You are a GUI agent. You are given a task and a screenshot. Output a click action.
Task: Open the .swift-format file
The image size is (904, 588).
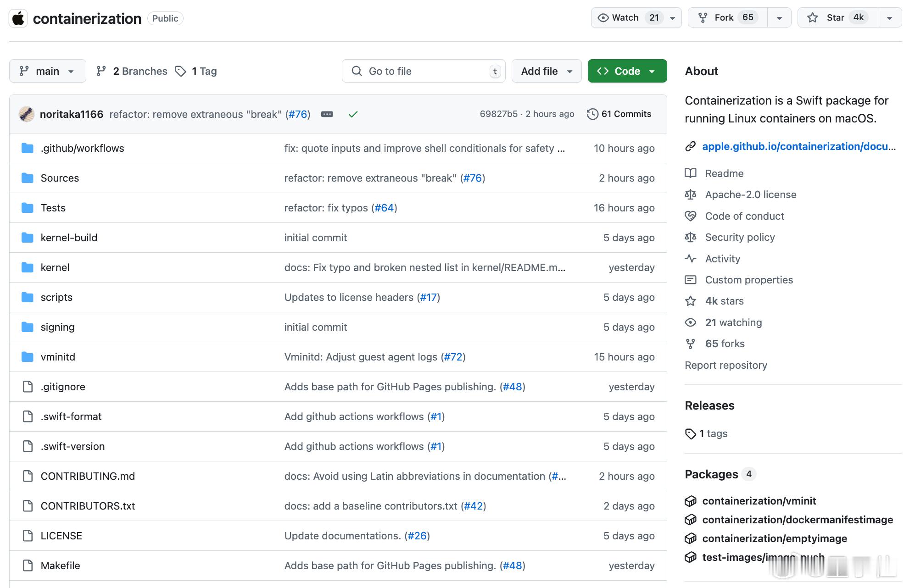point(71,416)
